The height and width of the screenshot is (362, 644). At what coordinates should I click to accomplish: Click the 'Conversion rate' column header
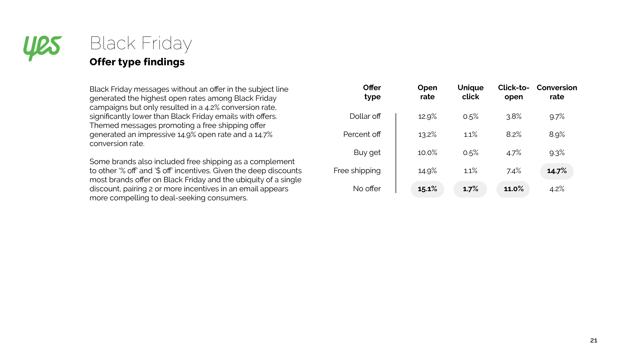pyautogui.click(x=557, y=92)
